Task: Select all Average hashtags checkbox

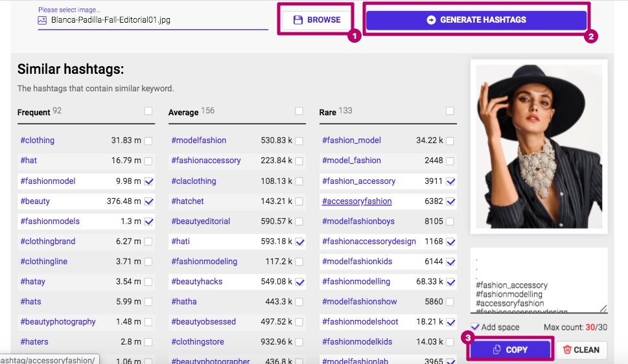Action: click(x=299, y=111)
